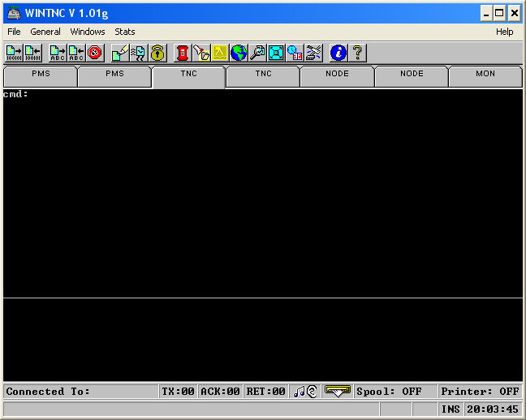The width and height of the screenshot is (526, 420).
Task: Click the receive ABC text file icon
Action: 76,53
